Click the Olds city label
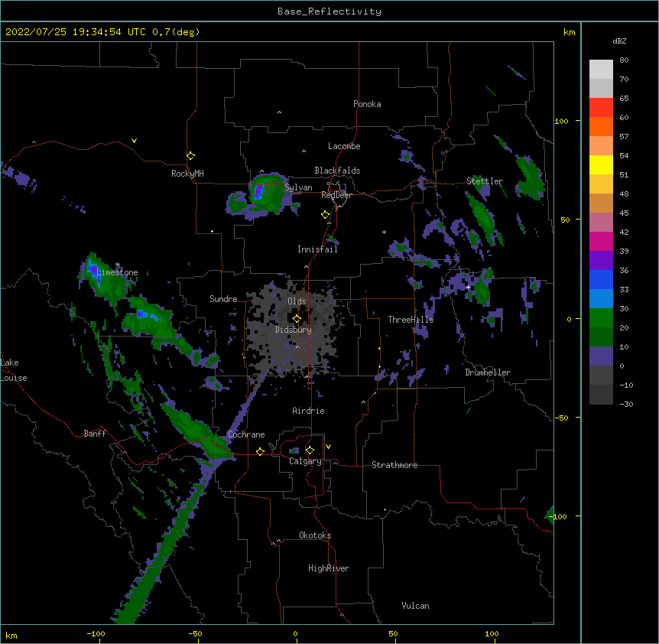Viewport: 659px width, 644px height. 297,301
